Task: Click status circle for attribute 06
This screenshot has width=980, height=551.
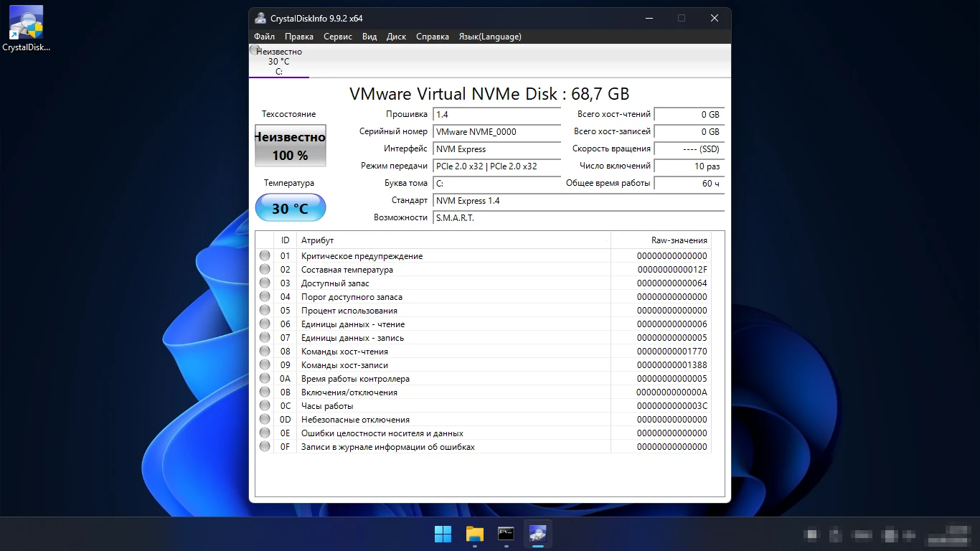Action: [x=265, y=324]
